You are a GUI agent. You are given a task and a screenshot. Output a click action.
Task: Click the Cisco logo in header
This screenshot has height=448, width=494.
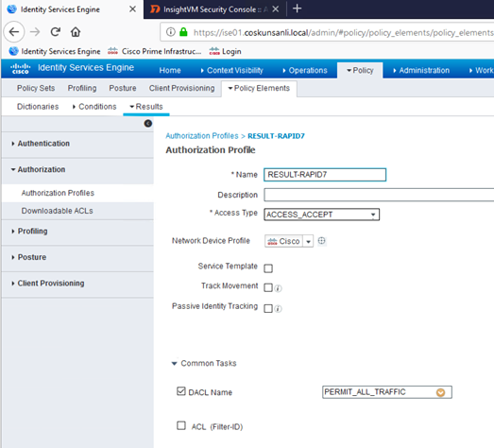(21, 68)
